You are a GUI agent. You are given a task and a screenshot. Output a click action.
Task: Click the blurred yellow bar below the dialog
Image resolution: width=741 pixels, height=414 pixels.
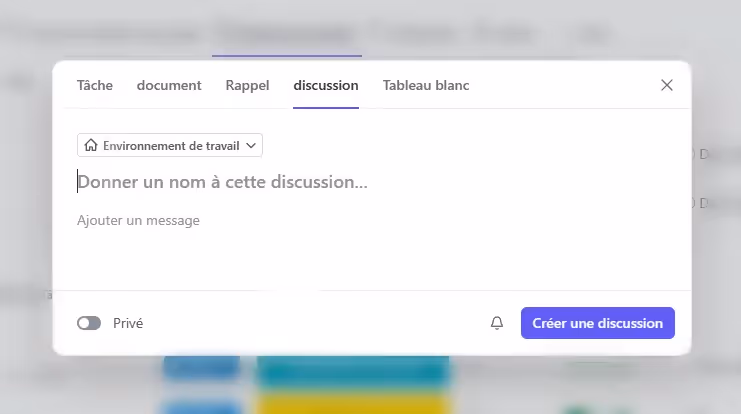(350, 405)
